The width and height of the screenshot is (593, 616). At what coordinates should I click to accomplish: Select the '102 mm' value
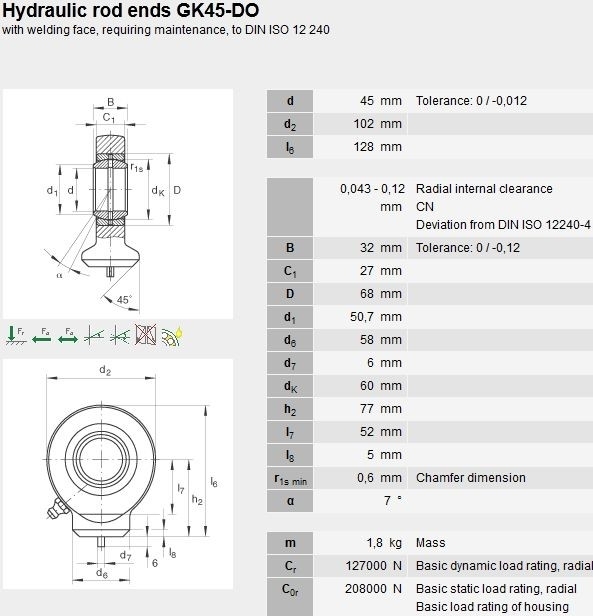coord(378,124)
